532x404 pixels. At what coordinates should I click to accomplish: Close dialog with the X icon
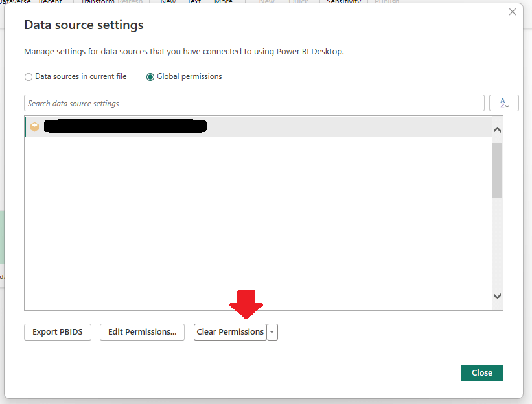(513, 12)
